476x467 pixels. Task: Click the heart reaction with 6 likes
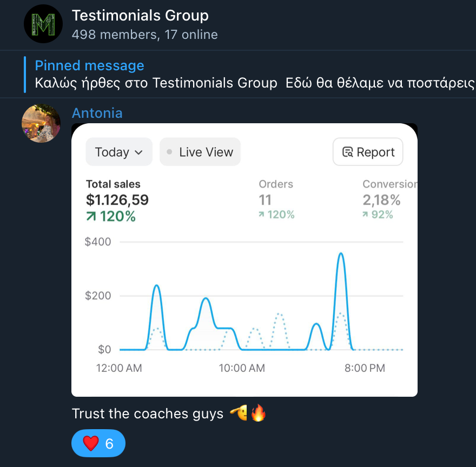click(98, 444)
